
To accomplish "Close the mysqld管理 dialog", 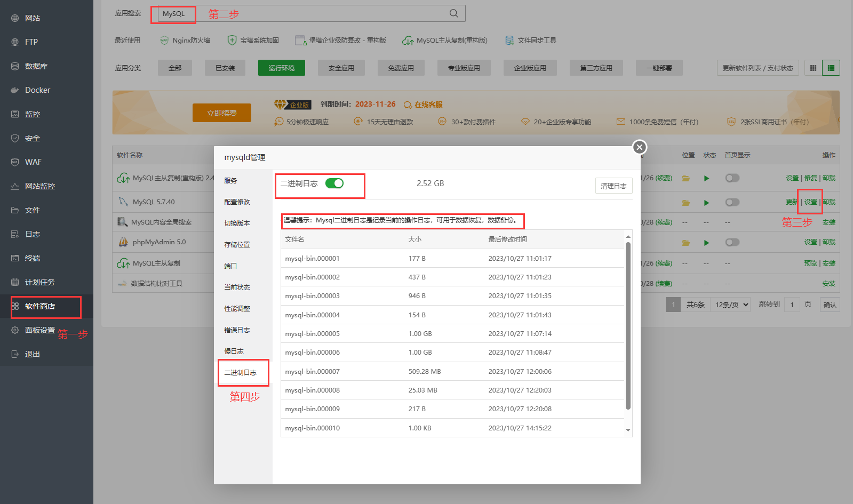I will (640, 147).
